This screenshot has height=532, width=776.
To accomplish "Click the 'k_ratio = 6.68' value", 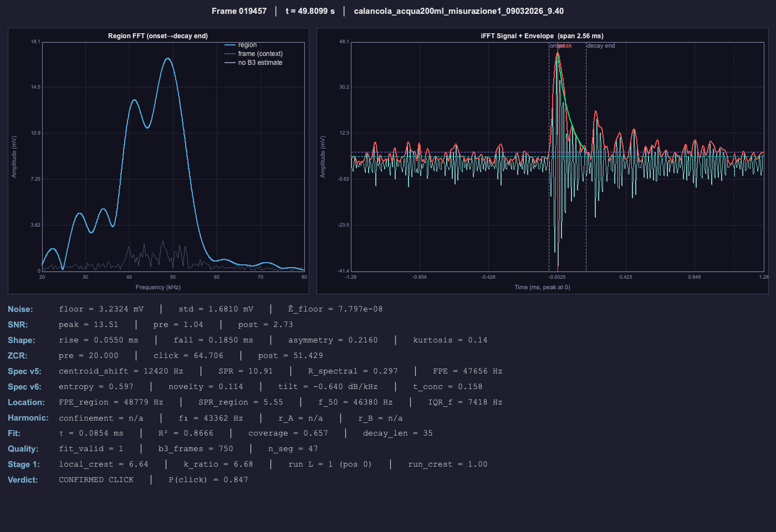I will point(218,464).
